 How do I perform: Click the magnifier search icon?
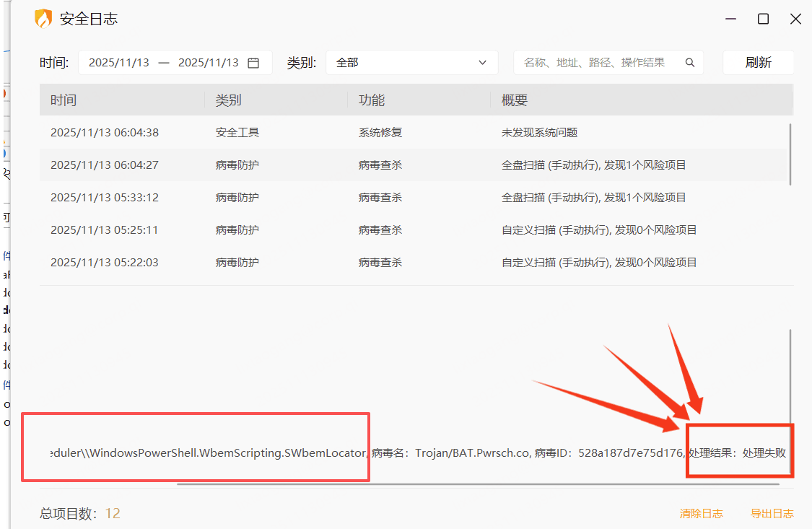(689, 63)
